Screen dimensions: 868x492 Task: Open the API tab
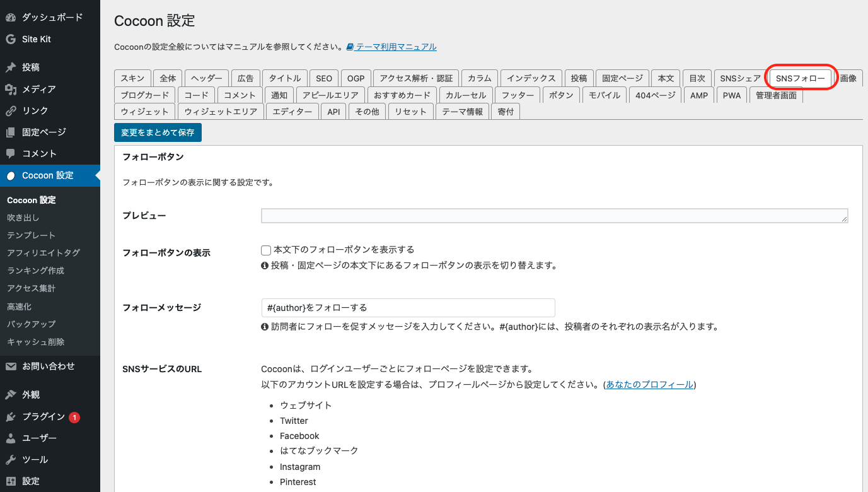click(333, 112)
